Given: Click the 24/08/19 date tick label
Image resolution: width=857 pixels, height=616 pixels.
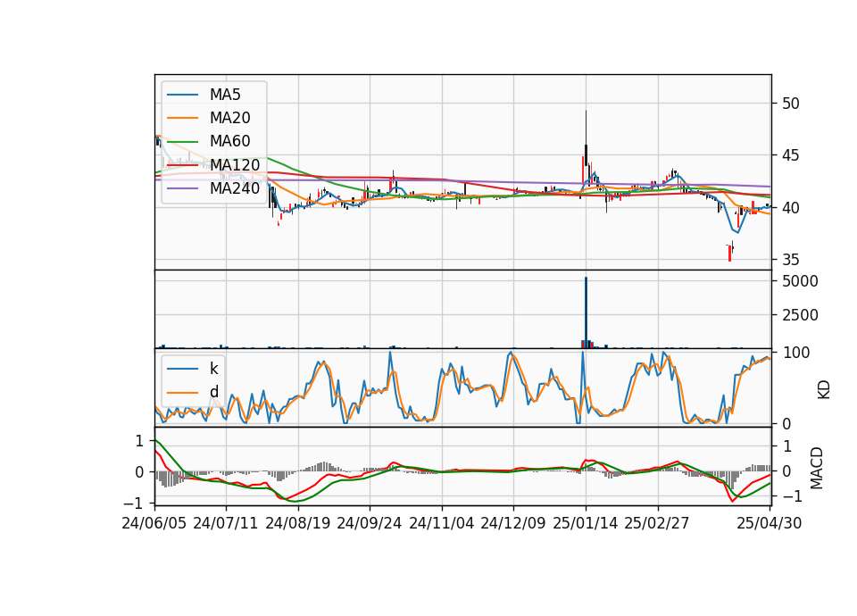Looking at the screenshot, I should pyautogui.click(x=298, y=524).
